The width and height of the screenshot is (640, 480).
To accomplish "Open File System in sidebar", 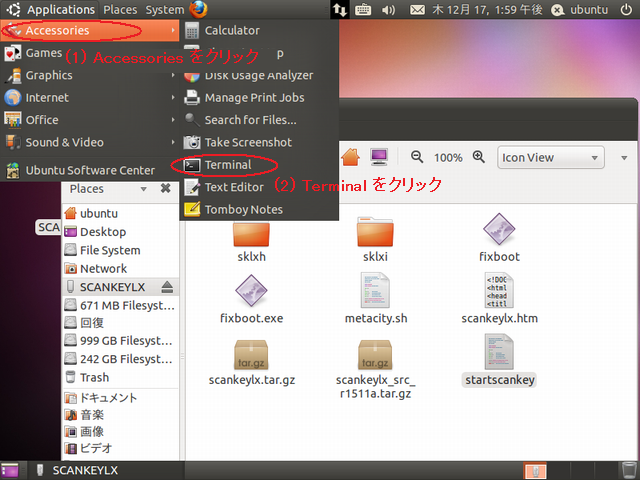I will [120, 250].
